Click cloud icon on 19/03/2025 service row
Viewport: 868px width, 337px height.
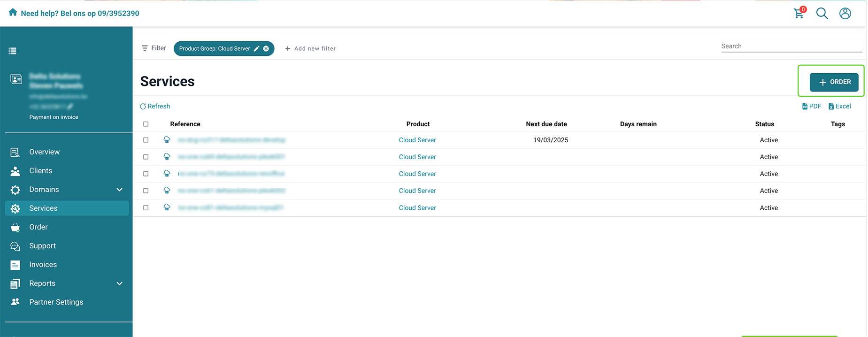pos(167,139)
